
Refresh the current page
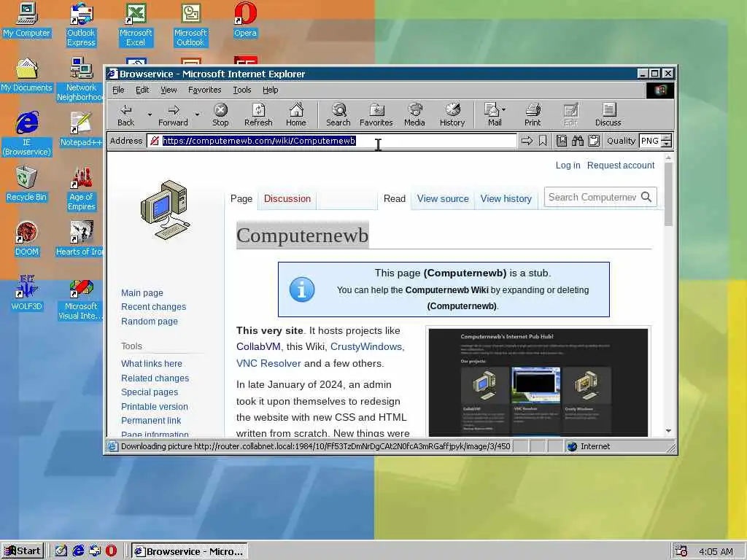[x=258, y=115]
